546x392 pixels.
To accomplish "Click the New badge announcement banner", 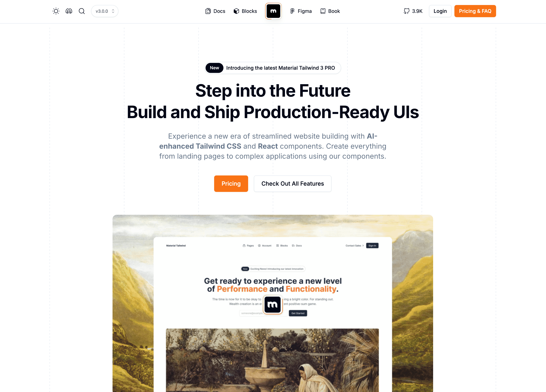I will 273,67.
